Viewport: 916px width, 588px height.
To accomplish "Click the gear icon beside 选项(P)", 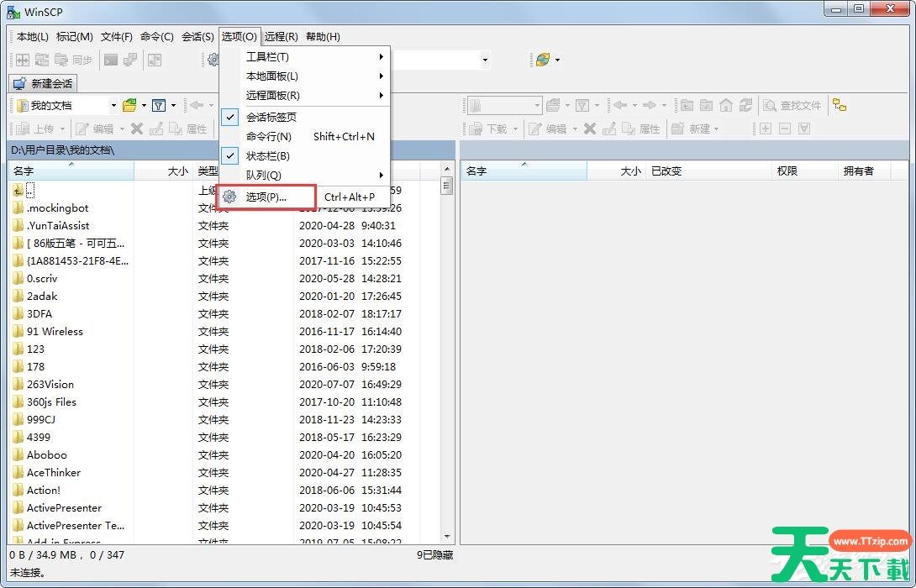I will [x=230, y=197].
